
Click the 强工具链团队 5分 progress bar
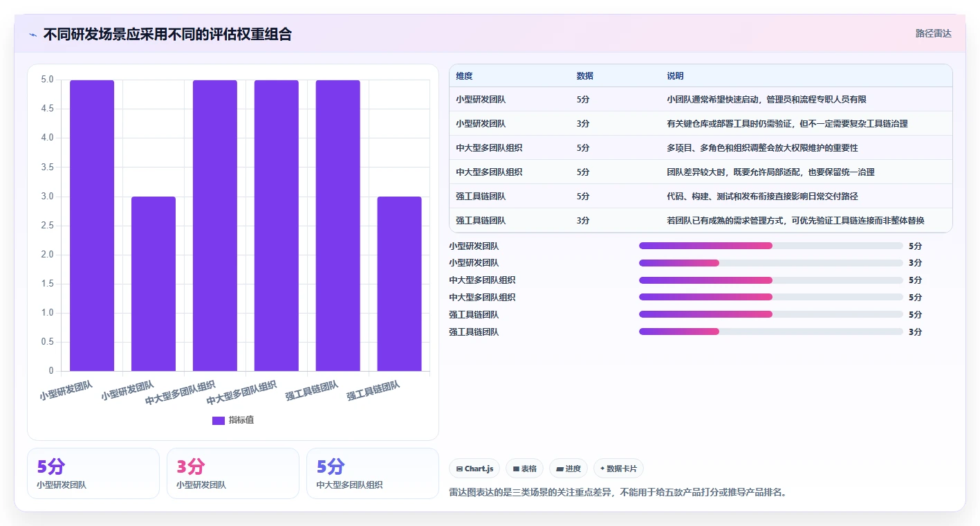tap(771, 315)
